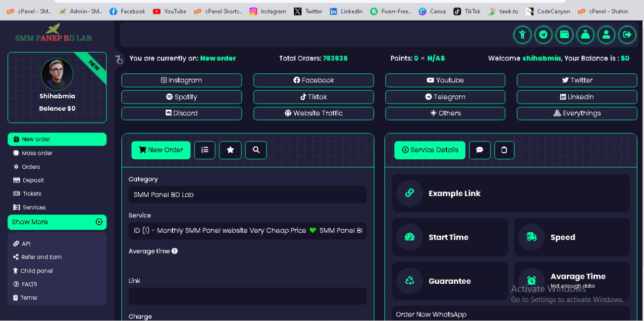Open the numbered list icon tab

(205, 150)
